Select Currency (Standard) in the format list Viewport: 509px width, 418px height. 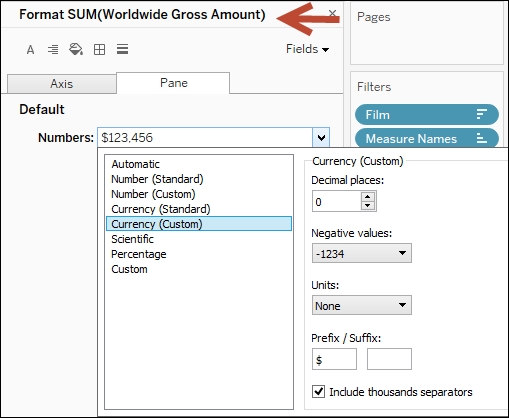tap(161, 209)
